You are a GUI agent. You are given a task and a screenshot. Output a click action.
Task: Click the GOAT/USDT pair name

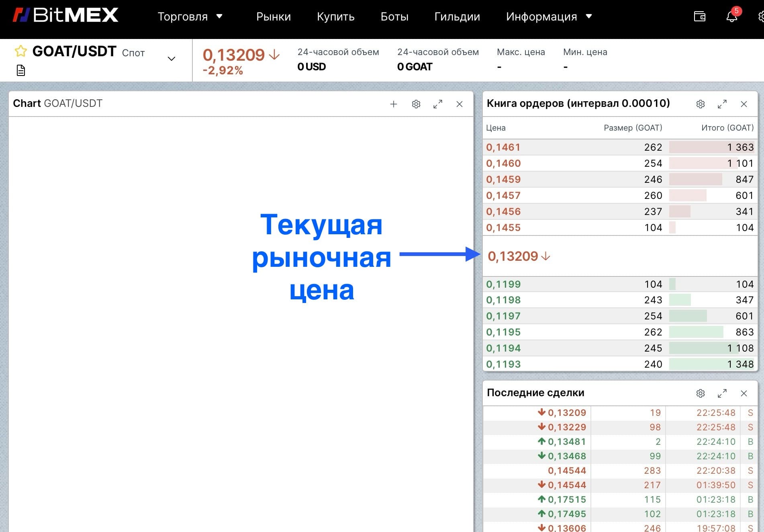[x=74, y=51]
